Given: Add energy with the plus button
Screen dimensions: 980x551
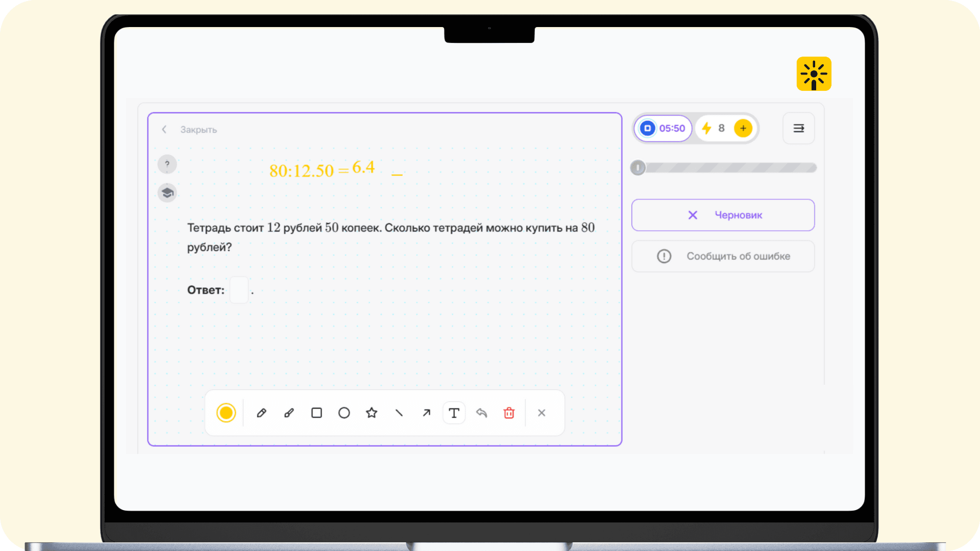Looking at the screenshot, I should pyautogui.click(x=743, y=129).
